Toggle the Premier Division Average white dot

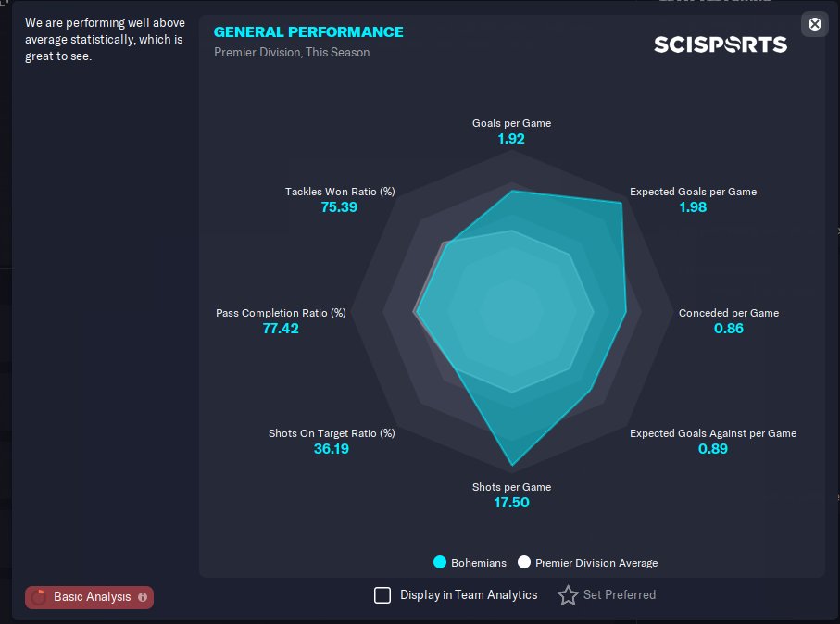524,562
